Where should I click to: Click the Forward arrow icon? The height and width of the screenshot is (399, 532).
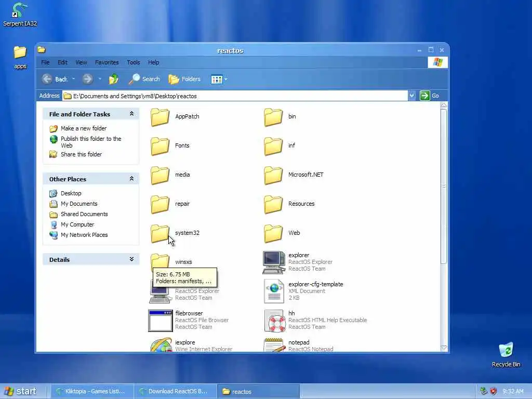point(87,79)
